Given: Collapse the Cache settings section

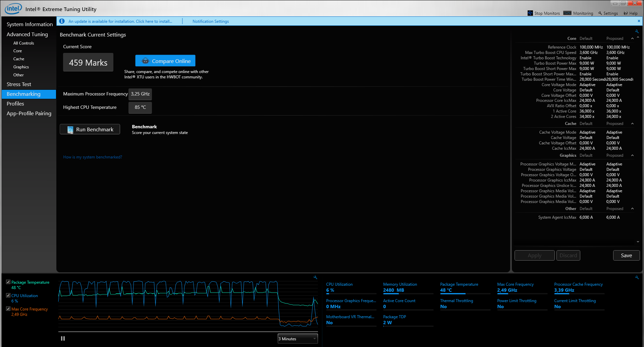Looking at the screenshot, I should [x=632, y=124].
